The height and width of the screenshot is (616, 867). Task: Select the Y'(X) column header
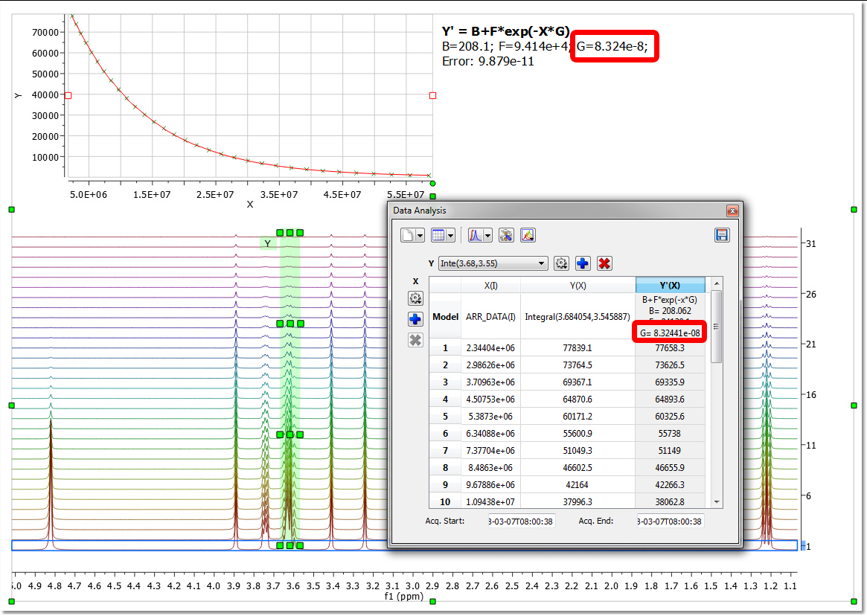670,285
